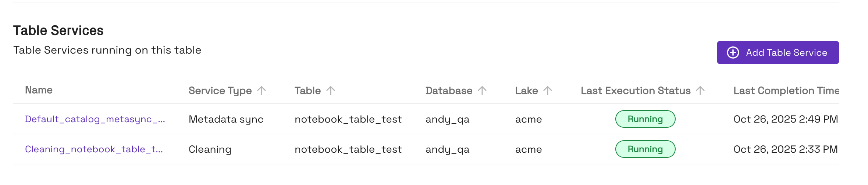Sort by Last Execution Status arrow

coord(701,90)
